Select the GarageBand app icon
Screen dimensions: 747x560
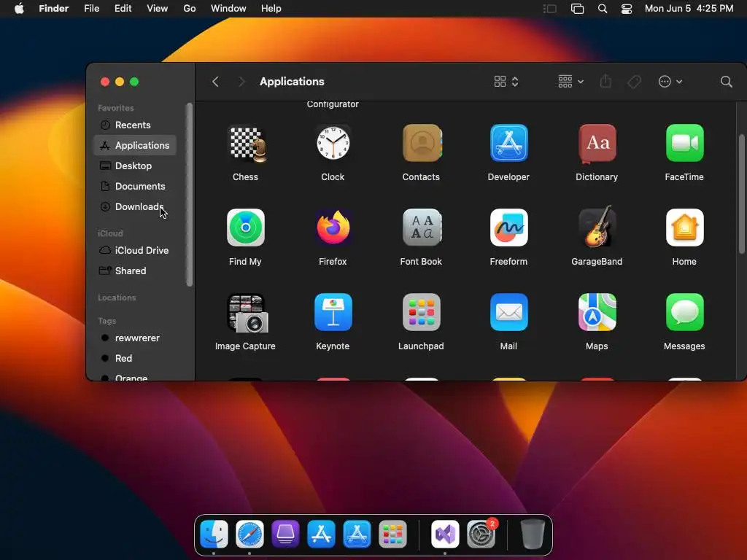pyautogui.click(x=597, y=227)
